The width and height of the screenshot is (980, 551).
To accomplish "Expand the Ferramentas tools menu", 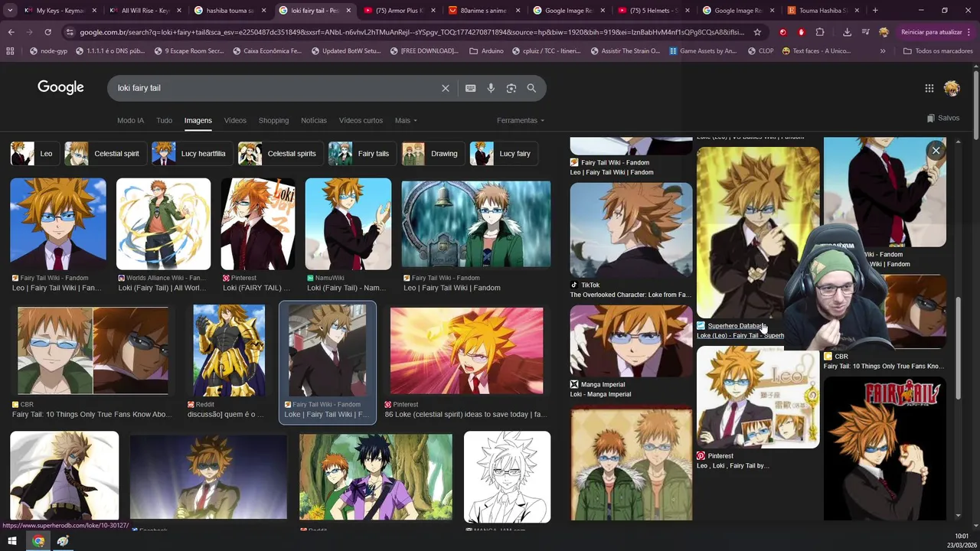I will click(521, 120).
